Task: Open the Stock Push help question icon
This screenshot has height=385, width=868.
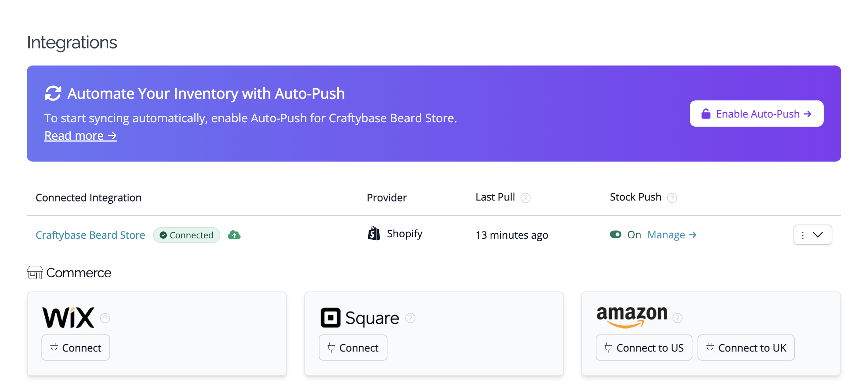Action: [x=672, y=198]
